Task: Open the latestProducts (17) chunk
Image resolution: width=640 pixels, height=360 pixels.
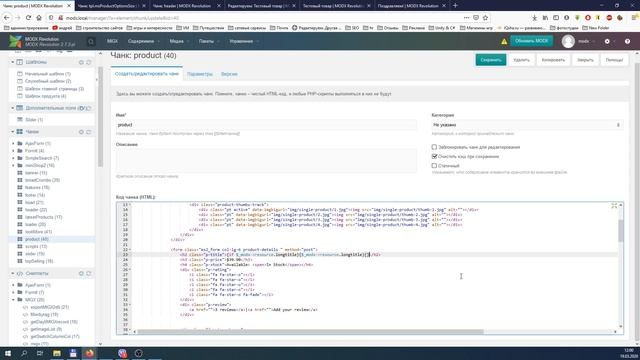Action: [43, 217]
